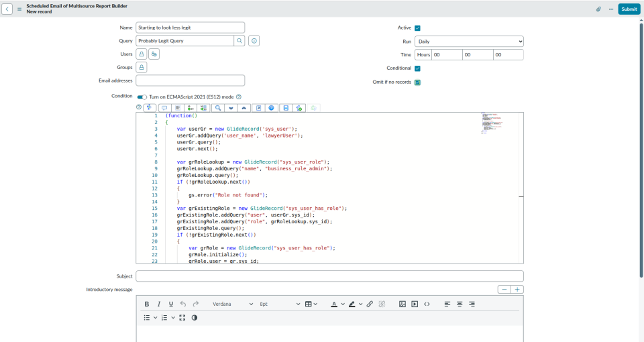Toggle syntax highlighting in script editor

150,107
